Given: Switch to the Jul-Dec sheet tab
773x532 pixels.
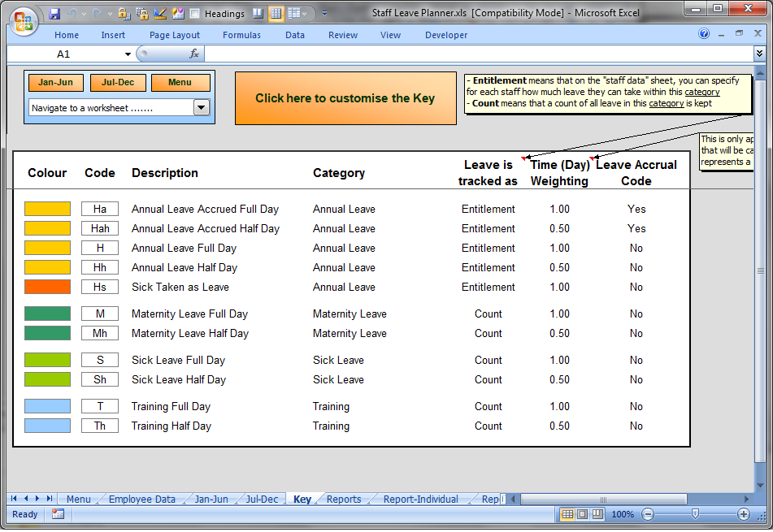Looking at the screenshot, I should click(x=262, y=499).
